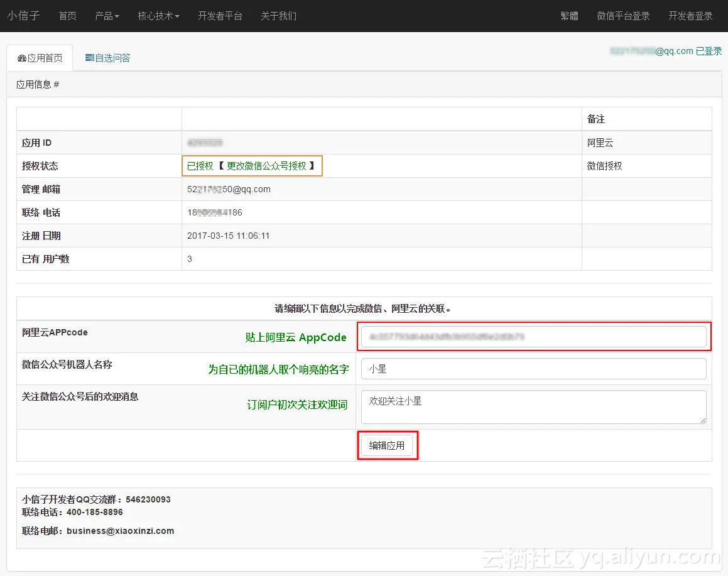
Task: Click the 编辑应用 button
Action: tap(387, 445)
